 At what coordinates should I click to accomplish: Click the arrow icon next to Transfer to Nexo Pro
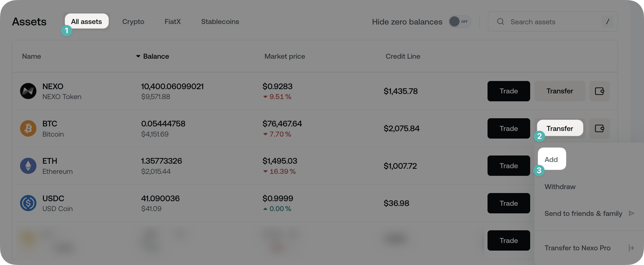pyautogui.click(x=631, y=248)
